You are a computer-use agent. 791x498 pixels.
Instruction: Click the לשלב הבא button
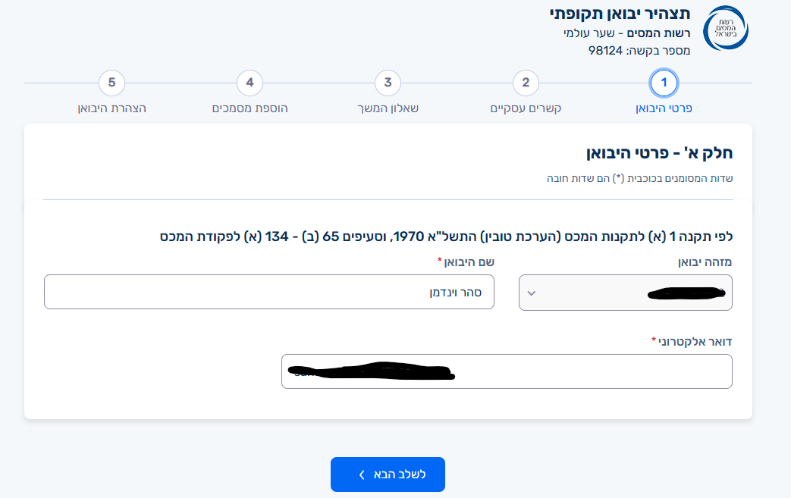(388, 474)
